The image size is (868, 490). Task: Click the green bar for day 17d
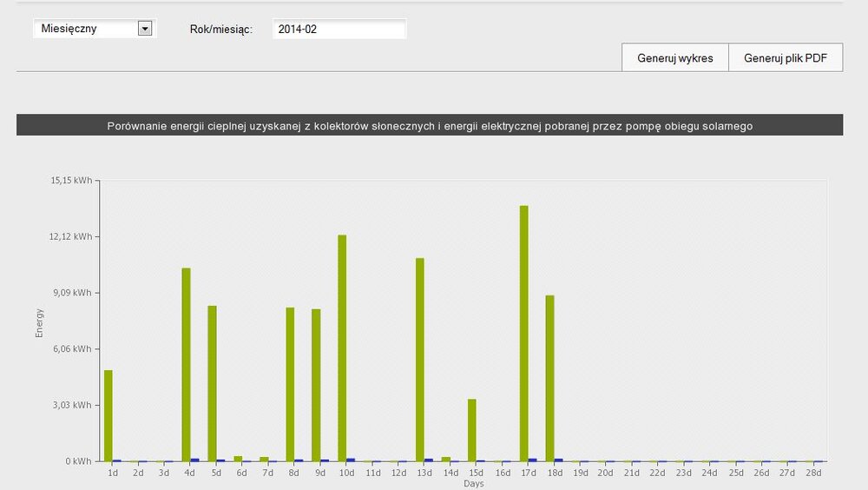[524, 333]
